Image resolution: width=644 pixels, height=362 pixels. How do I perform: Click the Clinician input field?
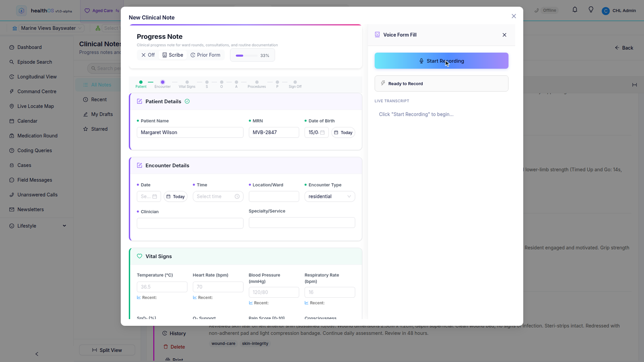[190, 223]
